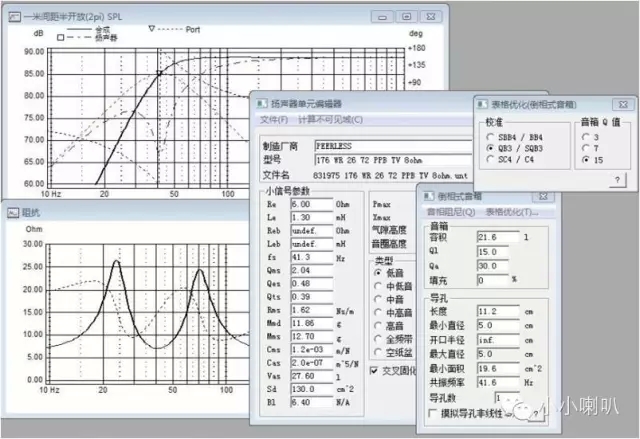Maximize the SPL graph window
This screenshot has width=640, height=439.
(407, 16)
